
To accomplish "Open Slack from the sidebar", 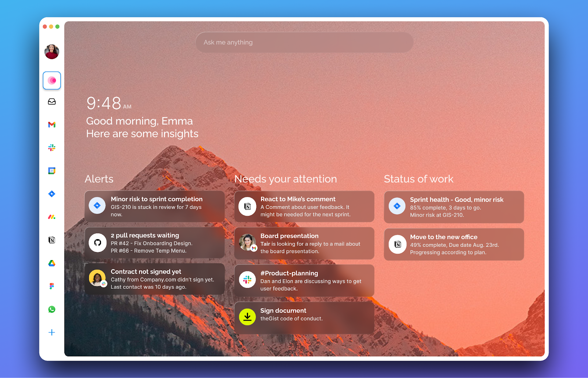I will coord(52,148).
